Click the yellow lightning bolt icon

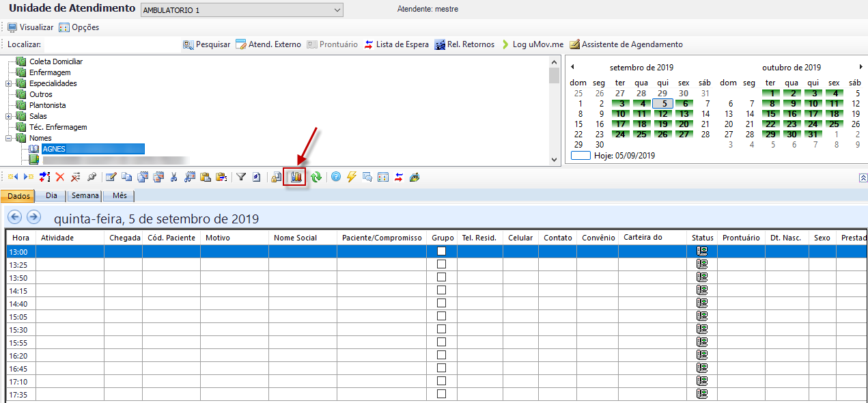coord(352,177)
